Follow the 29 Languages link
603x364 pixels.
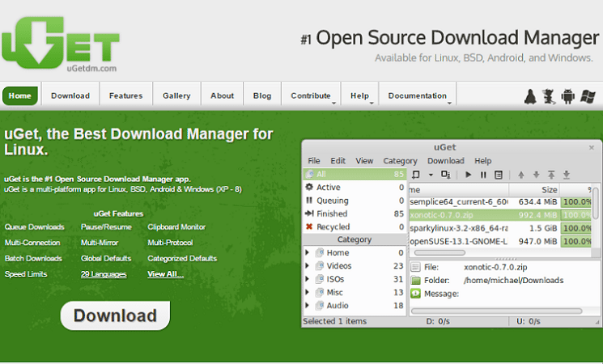click(104, 274)
